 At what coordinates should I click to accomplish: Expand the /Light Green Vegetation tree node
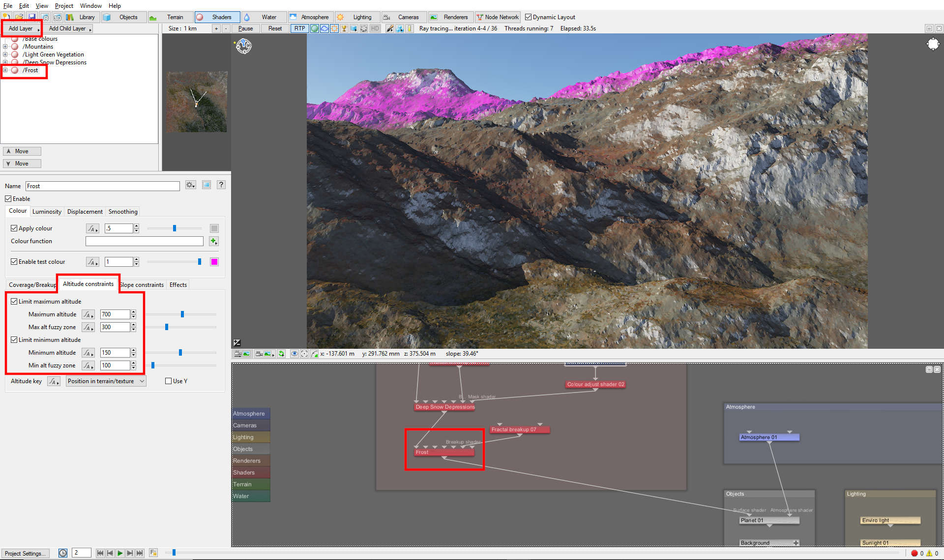point(5,55)
